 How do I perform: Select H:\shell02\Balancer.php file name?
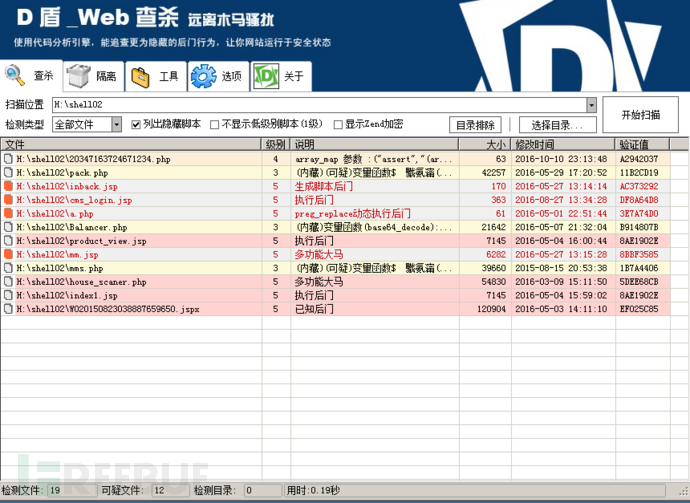(72, 228)
